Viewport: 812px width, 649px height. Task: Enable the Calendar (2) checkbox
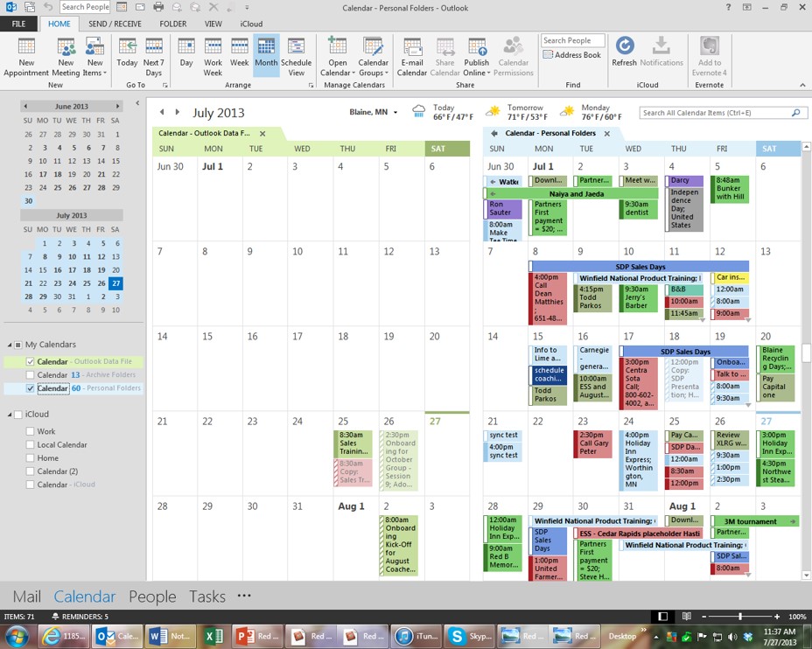click(x=30, y=471)
